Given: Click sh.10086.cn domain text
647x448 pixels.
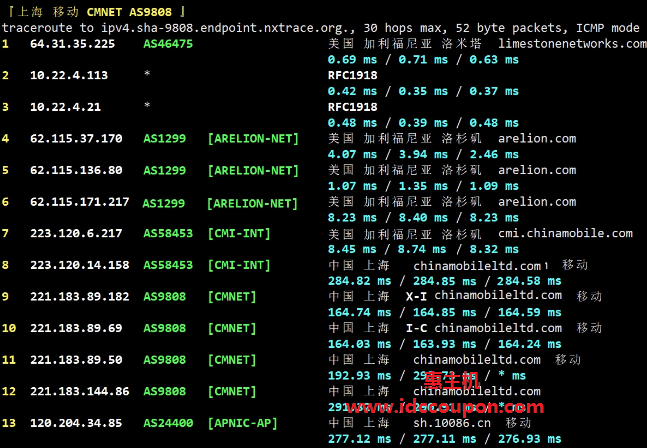Looking at the screenshot, I should point(452,423).
